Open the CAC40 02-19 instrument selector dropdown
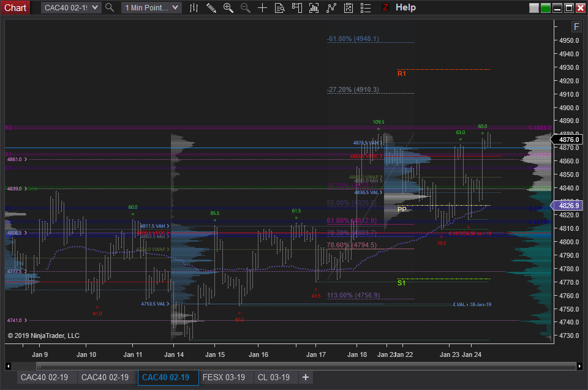 coord(71,7)
